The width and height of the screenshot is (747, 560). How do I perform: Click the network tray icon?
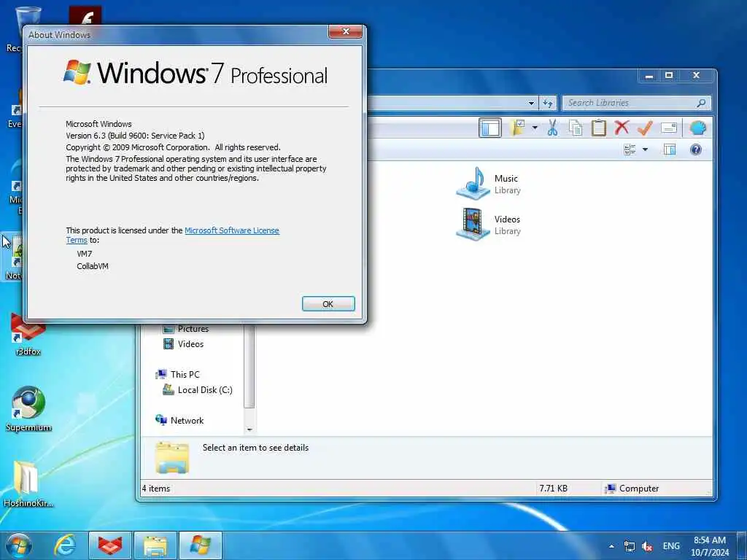629,546
